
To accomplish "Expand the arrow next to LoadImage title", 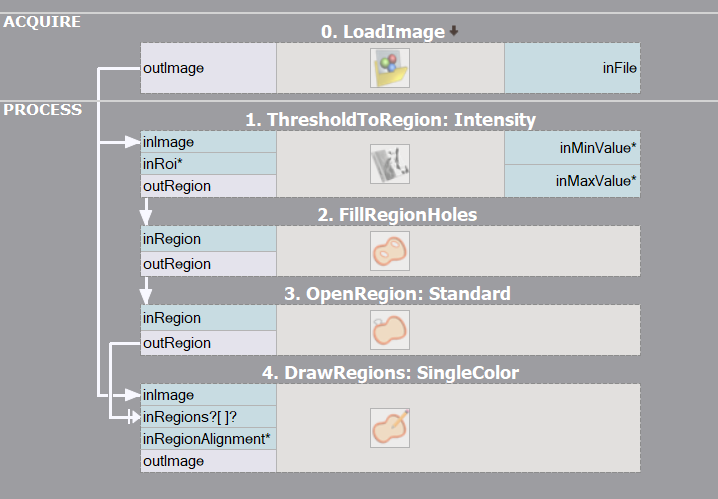I will pyautogui.click(x=454, y=32).
